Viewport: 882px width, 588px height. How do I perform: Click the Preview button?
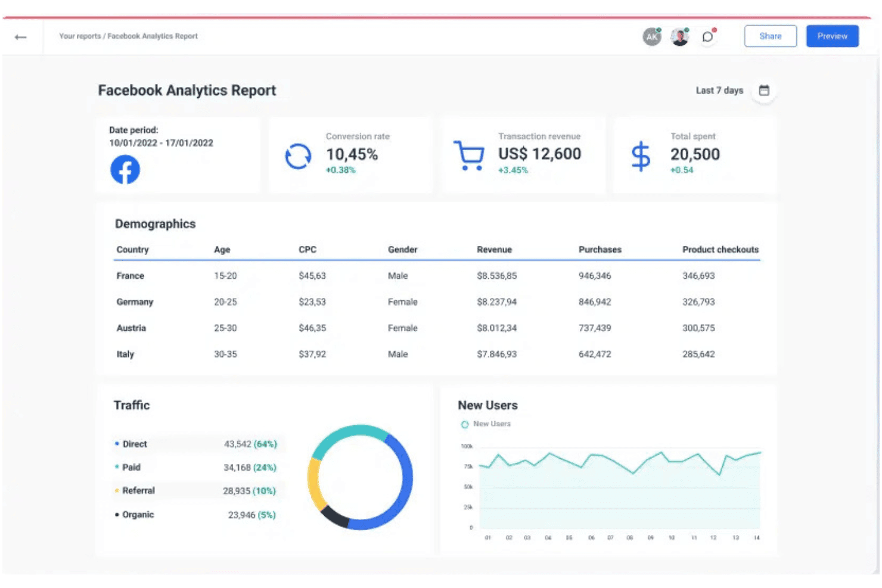(833, 36)
